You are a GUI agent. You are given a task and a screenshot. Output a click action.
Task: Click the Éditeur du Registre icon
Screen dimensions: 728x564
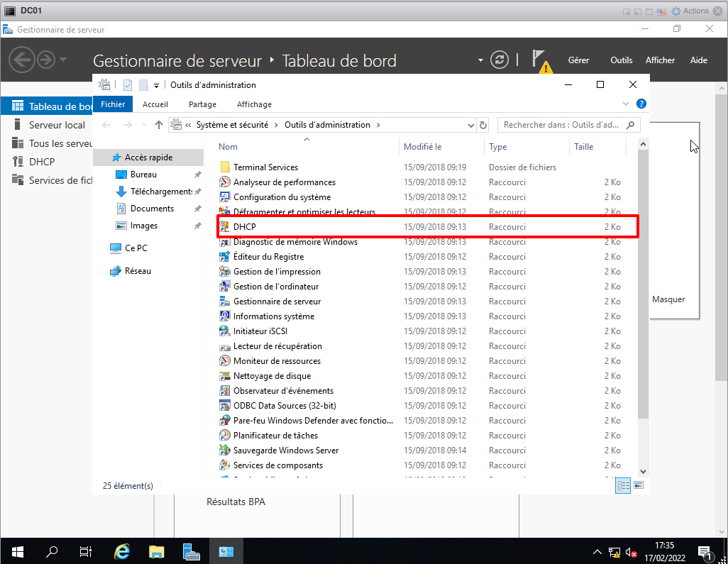pos(225,257)
